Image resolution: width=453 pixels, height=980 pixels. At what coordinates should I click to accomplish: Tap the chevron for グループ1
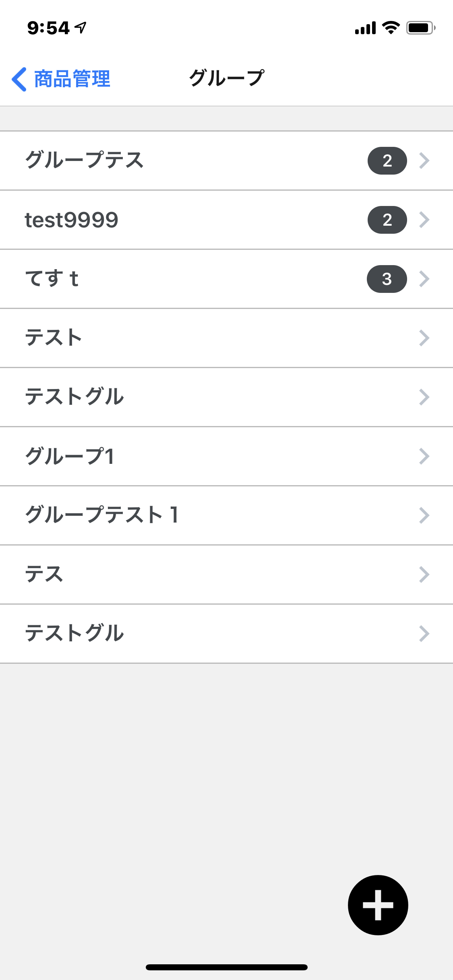pos(424,456)
